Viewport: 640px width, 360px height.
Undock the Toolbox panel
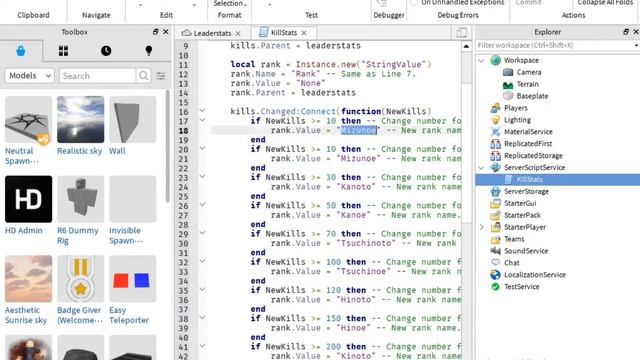[x=156, y=31]
